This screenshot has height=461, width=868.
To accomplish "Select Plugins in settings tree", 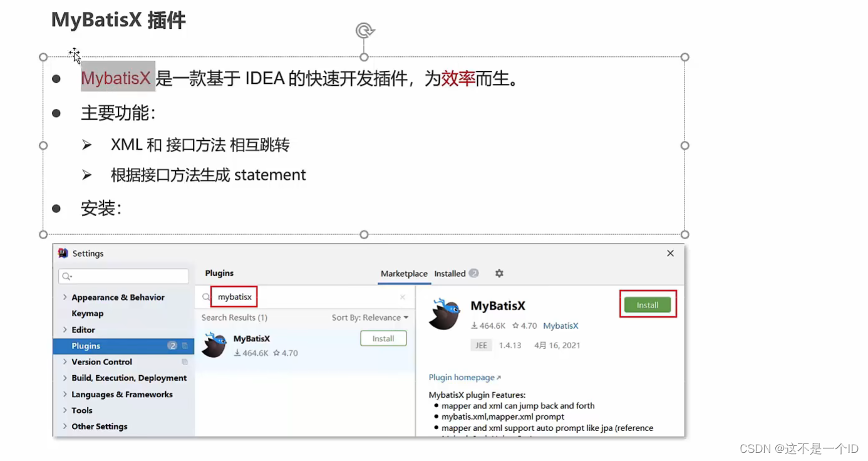I will coord(124,346).
